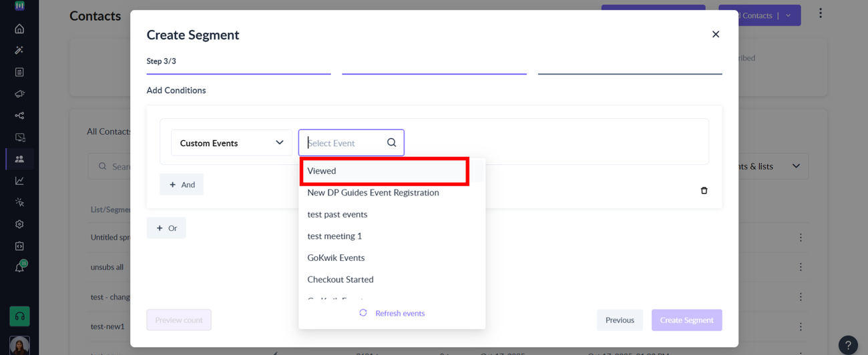Click the second step progress bar
Screen dimensions: 868x355
[434, 73]
